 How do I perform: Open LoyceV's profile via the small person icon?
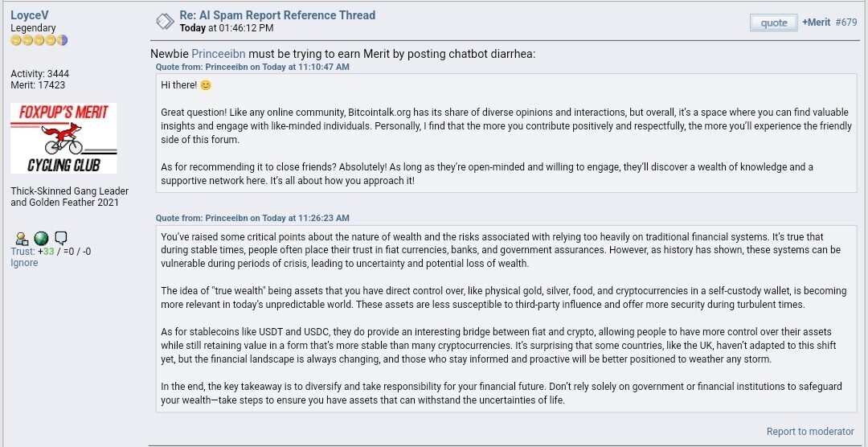[x=22, y=239]
